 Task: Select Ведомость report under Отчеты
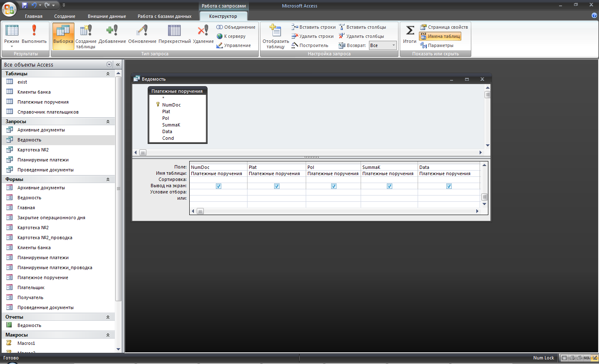pyautogui.click(x=58, y=325)
